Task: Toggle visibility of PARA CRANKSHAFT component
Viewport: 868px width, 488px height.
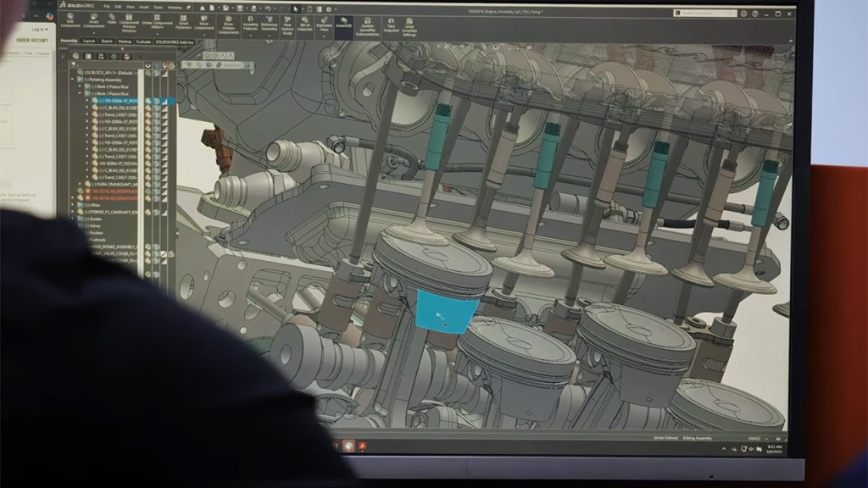Action: pyautogui.click(x=147, y=184)
